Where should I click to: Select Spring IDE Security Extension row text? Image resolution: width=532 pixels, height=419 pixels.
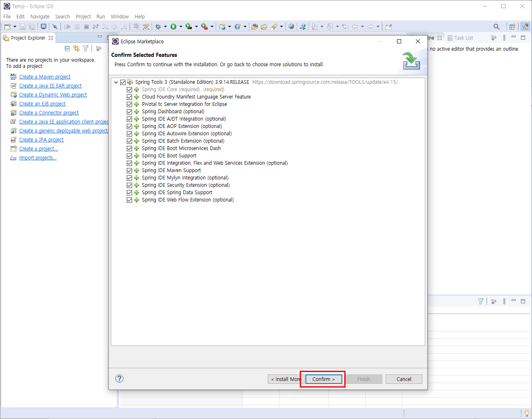pyautogui.click(x=186, y=185)
